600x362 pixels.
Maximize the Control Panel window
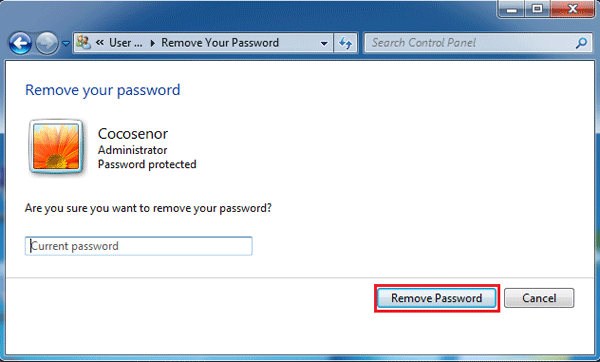537,9
